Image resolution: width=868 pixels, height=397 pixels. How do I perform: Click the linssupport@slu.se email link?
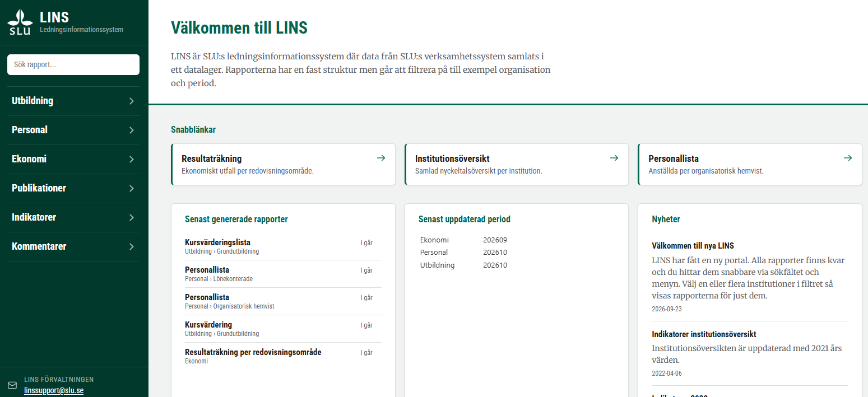point(54,390)
